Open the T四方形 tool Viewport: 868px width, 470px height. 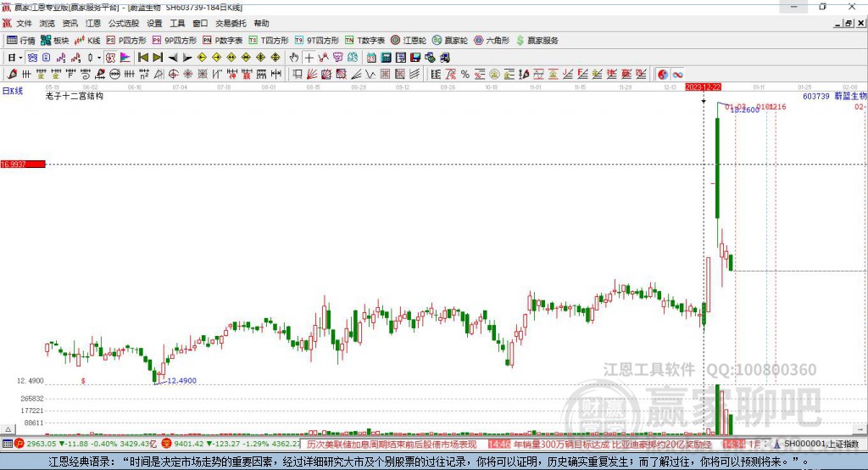269,41
